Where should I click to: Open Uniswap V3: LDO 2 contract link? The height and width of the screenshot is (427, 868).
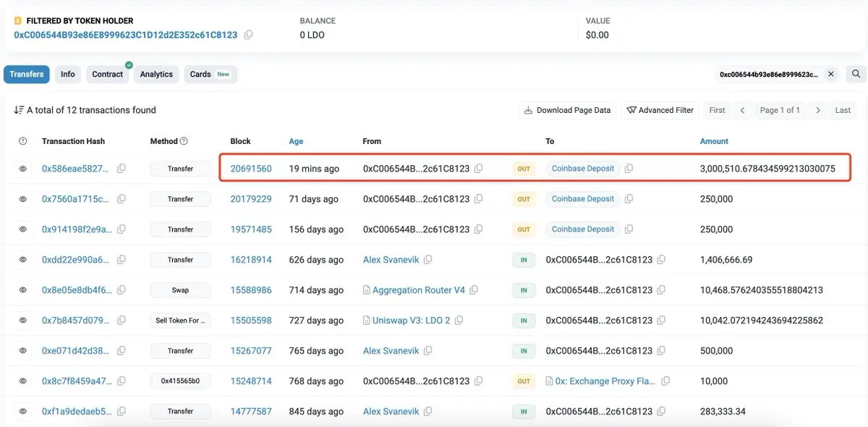[412, 321]
